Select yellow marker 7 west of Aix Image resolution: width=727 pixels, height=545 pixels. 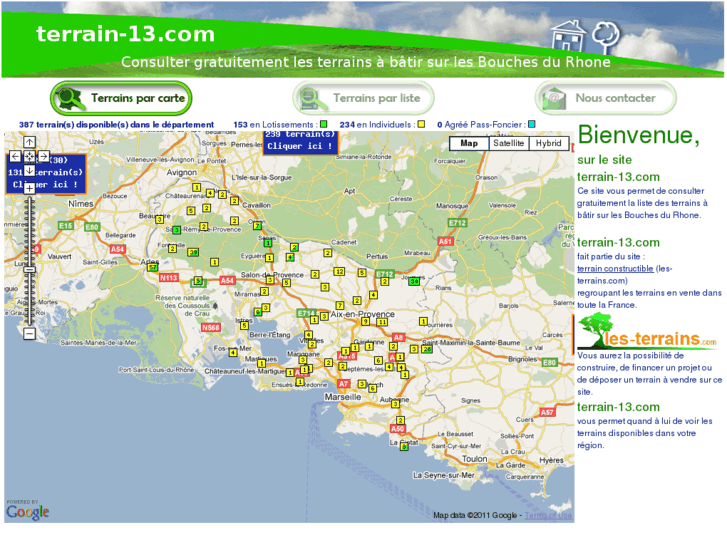click(x=340, y=305)
